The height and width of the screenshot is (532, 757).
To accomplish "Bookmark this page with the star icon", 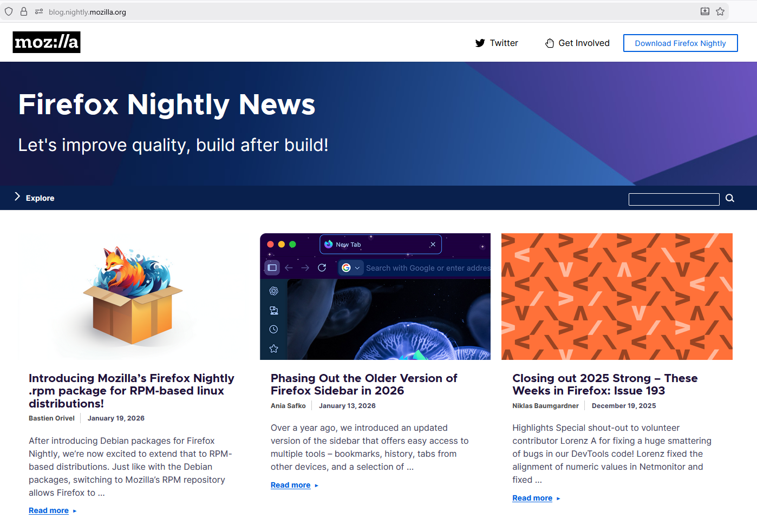I will pos(720,11).
